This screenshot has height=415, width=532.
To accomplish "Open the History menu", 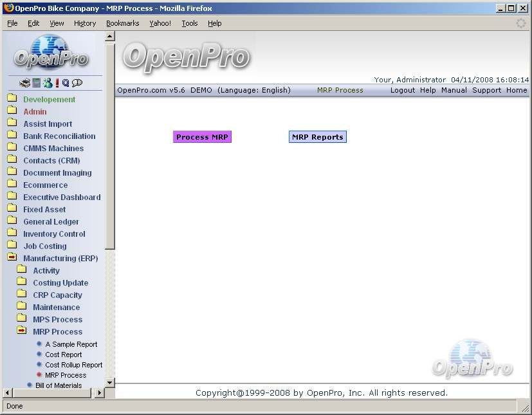I will pos(84,23).
